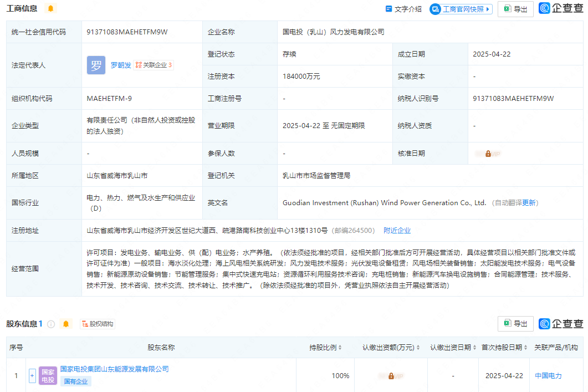Screen dimensions: 588x392
Task: Select registered capital 184000万元
Action: pyautogui.click(x=301, y=77)
